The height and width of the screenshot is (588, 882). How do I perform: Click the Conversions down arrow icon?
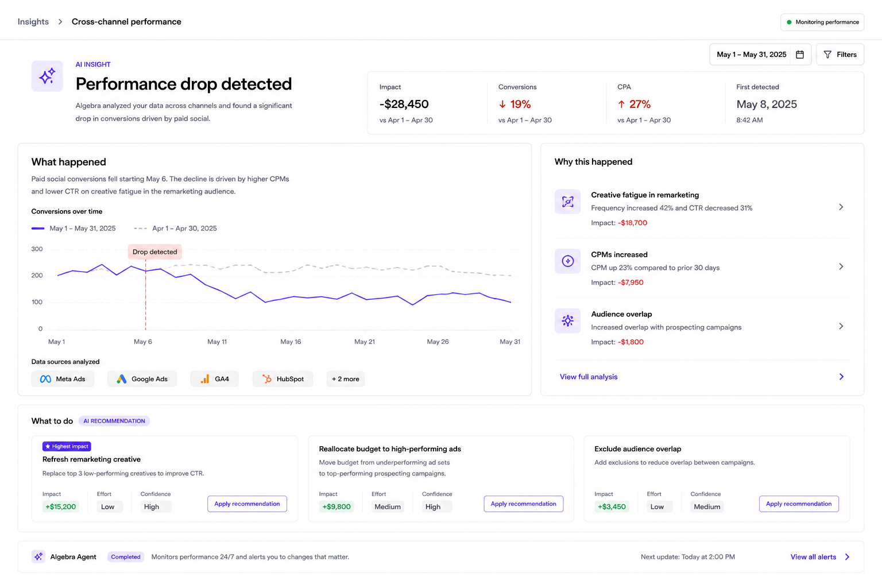[x=502, y=105]
